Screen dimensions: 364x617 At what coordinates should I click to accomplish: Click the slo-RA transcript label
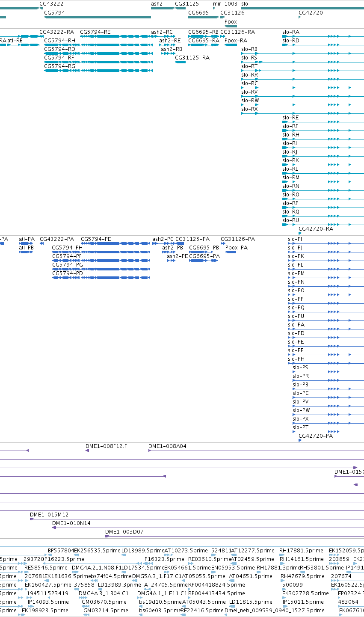pos(291,32)
